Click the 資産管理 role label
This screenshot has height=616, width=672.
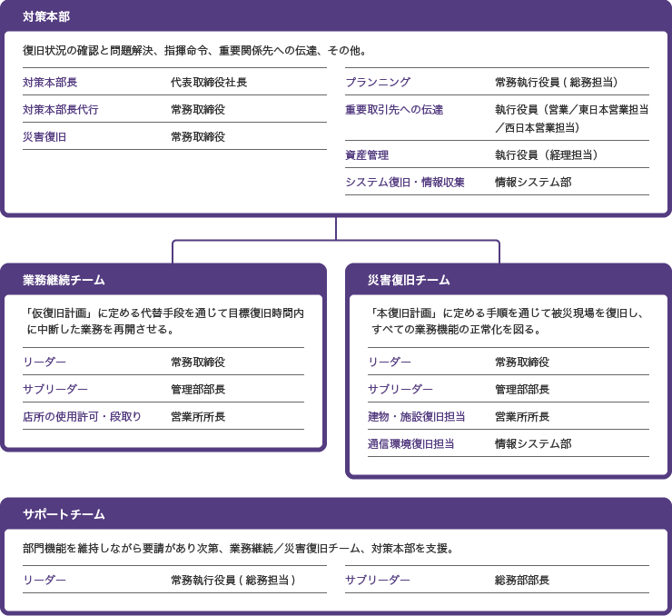pos(367,154)
